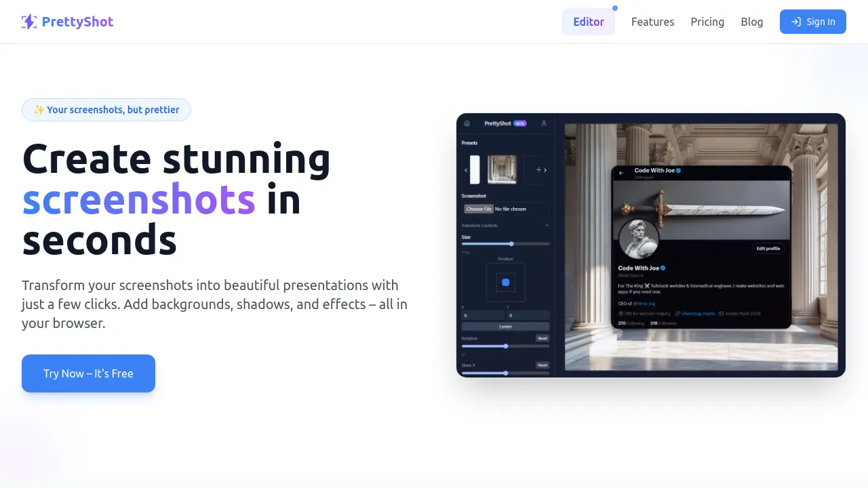Select the marble corridor preset thumbnail

point(502,169)
